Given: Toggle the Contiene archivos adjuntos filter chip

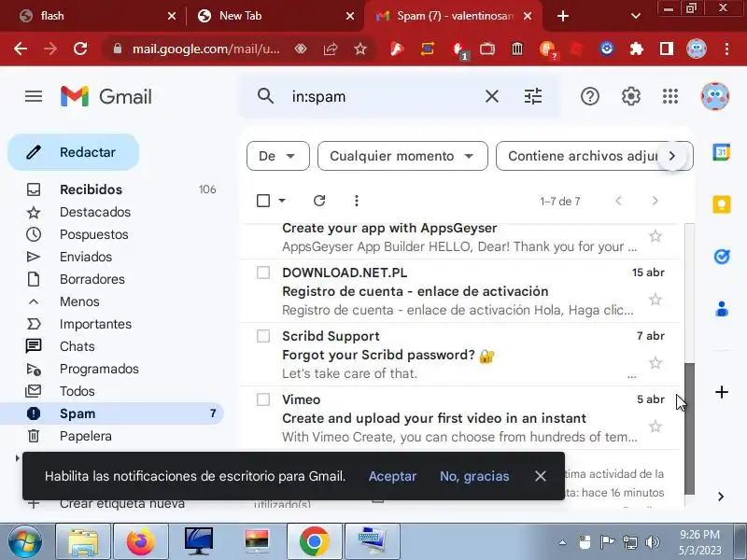Looking at the screenshot, I should pyautogui.click(x=581, y=156).
